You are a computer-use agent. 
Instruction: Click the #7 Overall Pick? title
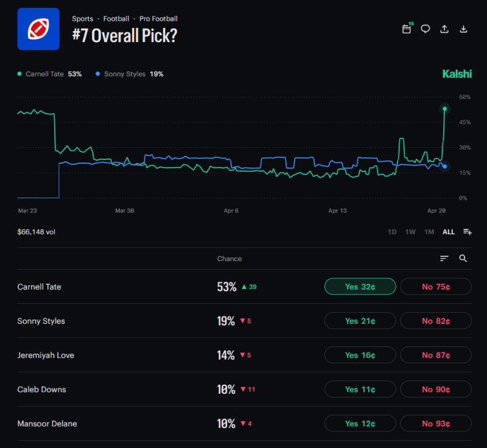[125, 35]
